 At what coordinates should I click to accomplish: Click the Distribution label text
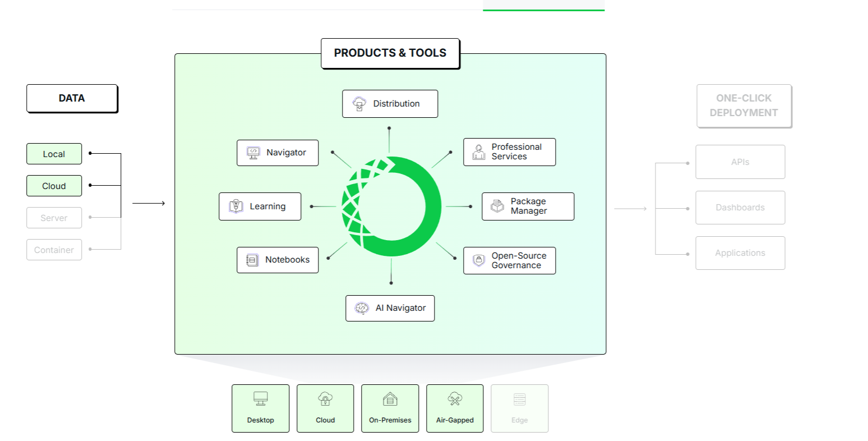(396, 104)
